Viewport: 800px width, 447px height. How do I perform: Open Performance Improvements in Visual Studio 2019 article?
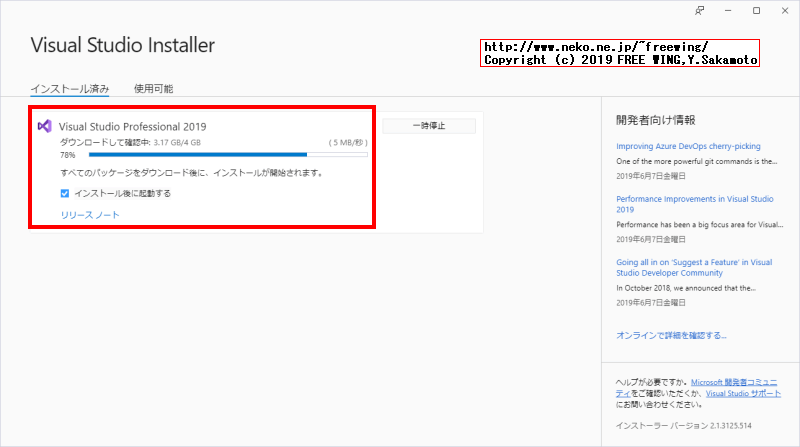pos(694,204)
